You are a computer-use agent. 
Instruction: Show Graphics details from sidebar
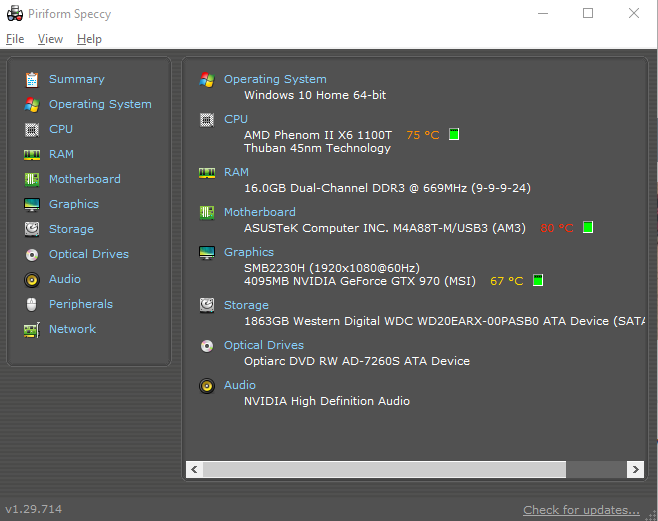[x=74, y=204]
